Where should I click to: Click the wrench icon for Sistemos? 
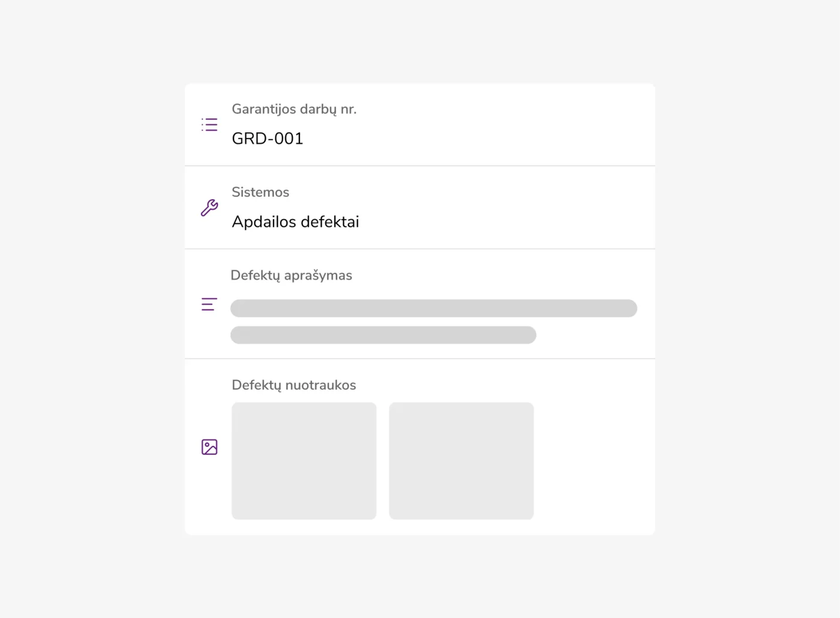[x=209, y=208]
